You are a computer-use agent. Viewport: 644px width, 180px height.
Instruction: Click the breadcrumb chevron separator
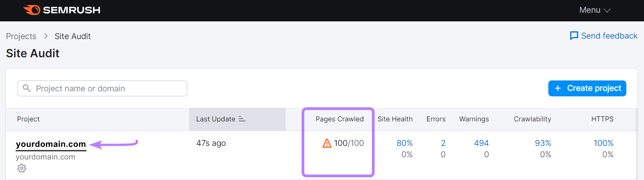pos(46,36)
